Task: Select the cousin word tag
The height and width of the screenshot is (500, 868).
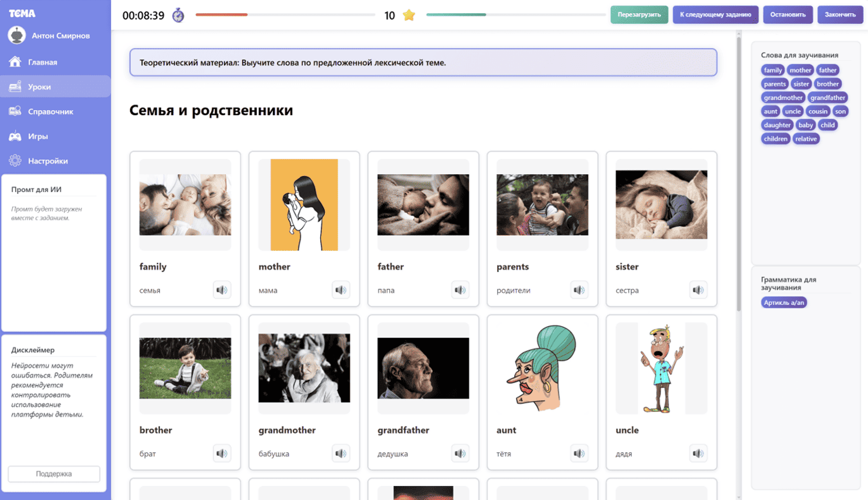Action: [x=818, y=111]
